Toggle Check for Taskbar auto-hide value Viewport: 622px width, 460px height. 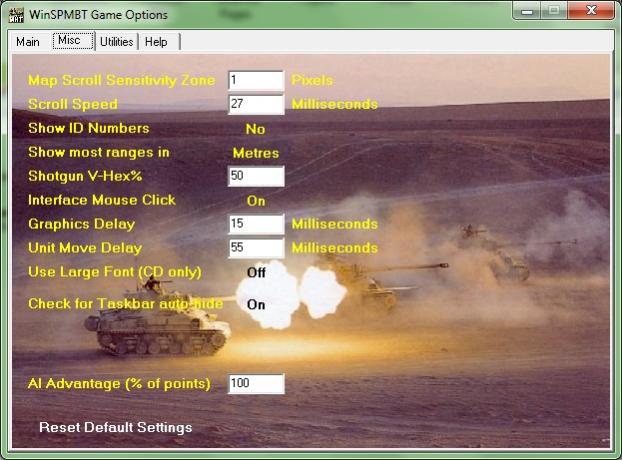(256, 304)
